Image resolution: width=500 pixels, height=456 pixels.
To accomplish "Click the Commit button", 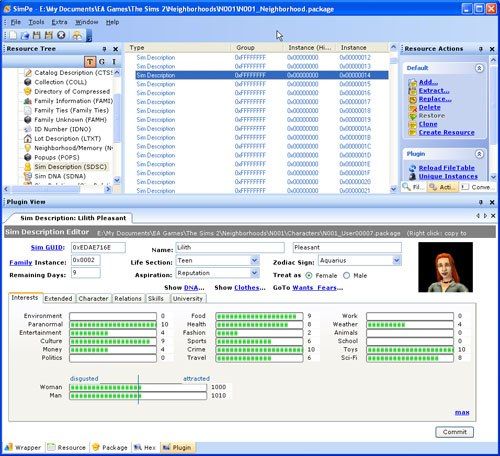I will click(454, 432).
